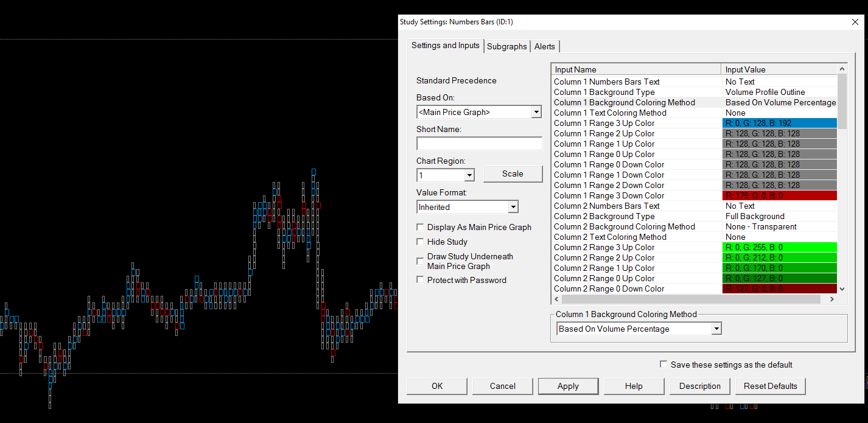Enable Display As Main Price Graph
This screenshot has height=423, width=868.
[x=420, y=227]
